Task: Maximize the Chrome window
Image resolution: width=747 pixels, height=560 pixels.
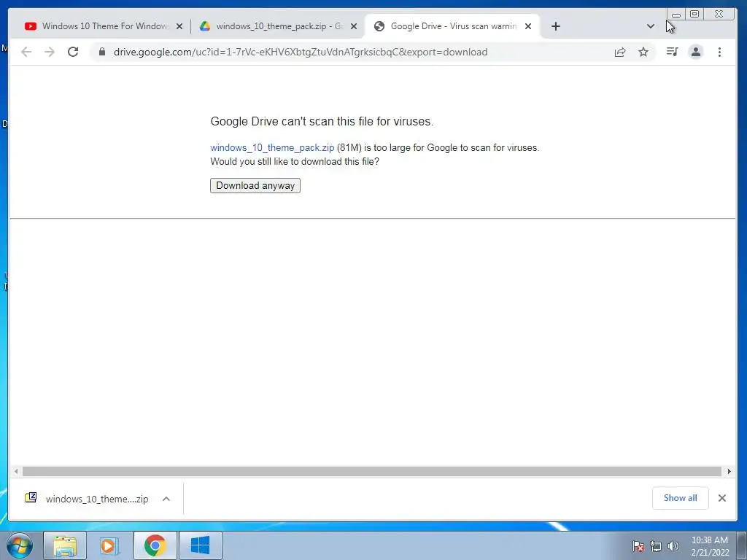Action: (694, 14)
